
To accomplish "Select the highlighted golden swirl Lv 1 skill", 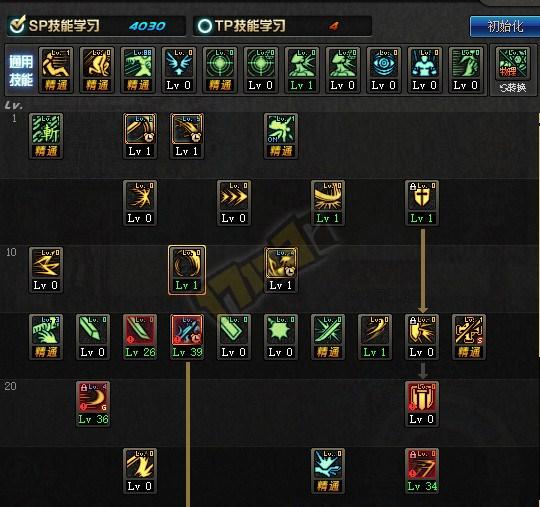I will [187, 270].
